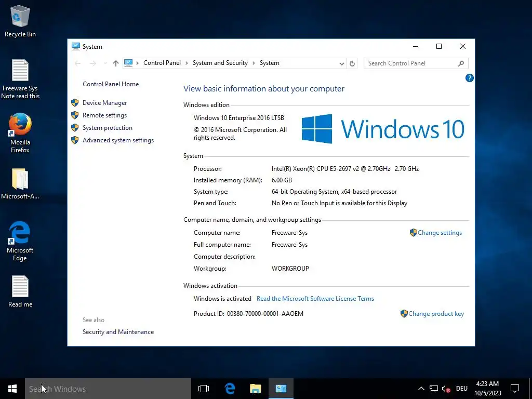Select the Freeware Sys Note text file icon
This screenshot has width=532, height=399.
point(20,79)
